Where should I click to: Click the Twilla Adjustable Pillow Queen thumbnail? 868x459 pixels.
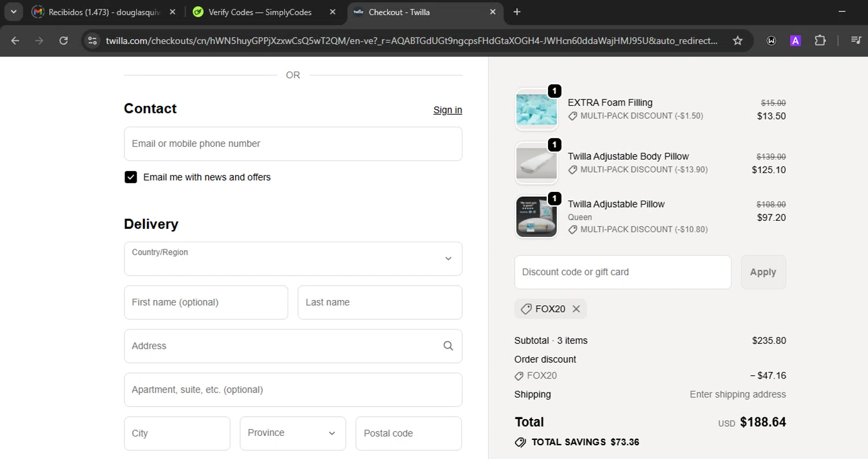coord(536,217)
